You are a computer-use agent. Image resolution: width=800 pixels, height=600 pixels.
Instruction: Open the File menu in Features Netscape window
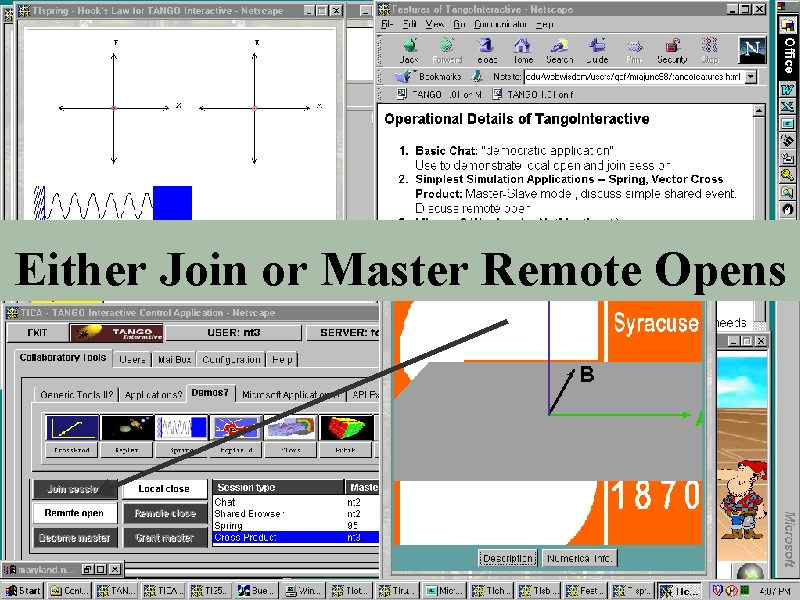coord(387,24)
